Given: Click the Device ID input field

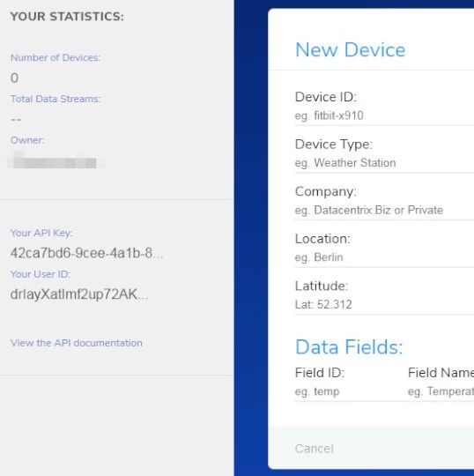Looking at the screenshot, I should [x=384, y=115].
